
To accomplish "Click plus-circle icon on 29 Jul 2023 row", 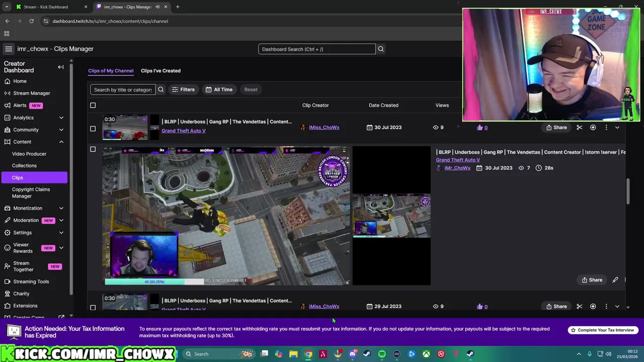I will (593, 306).
